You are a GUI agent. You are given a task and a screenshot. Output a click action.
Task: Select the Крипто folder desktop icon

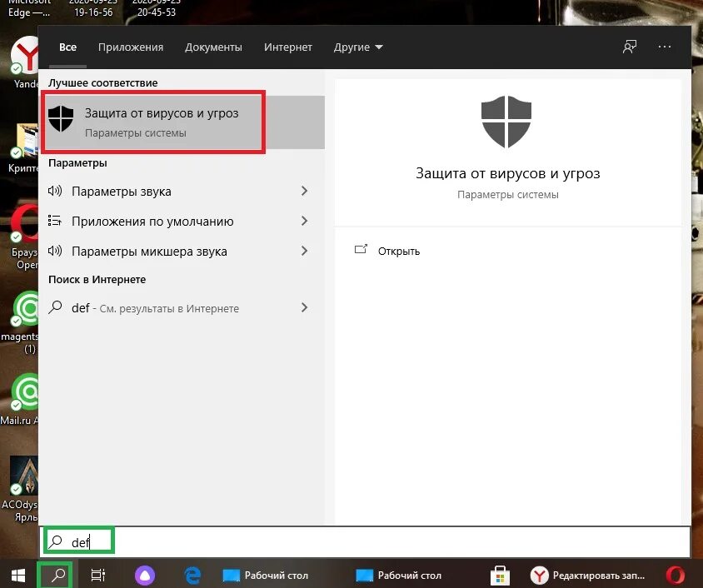click(x=22, y=148)
